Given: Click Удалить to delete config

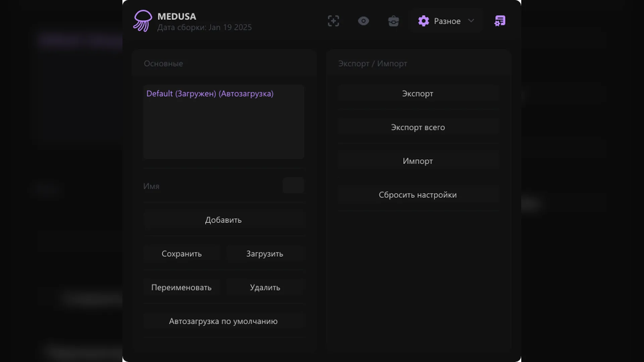Looking at the screenshot, I should coord(265,288).
